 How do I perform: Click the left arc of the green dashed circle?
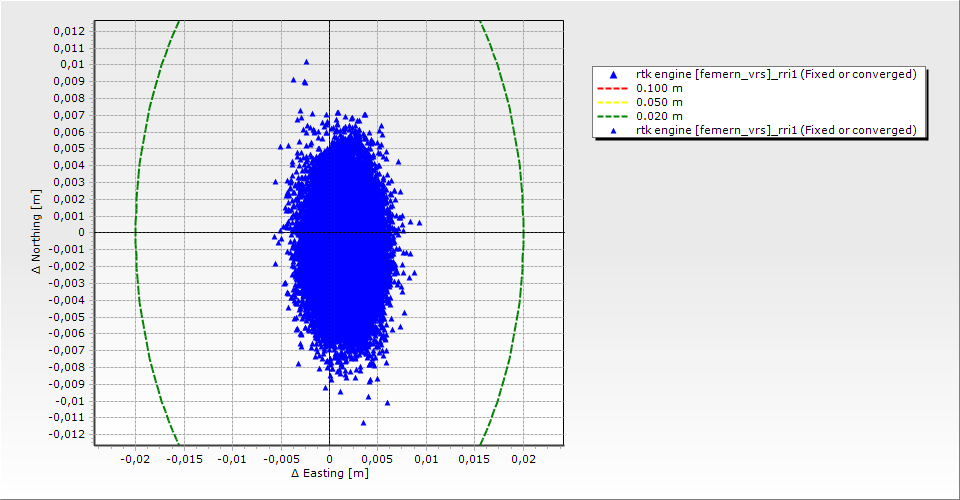136,232
